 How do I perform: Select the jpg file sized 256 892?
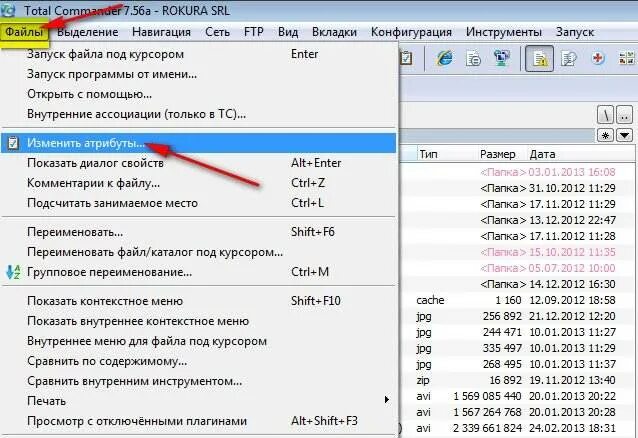coord(518,316)
